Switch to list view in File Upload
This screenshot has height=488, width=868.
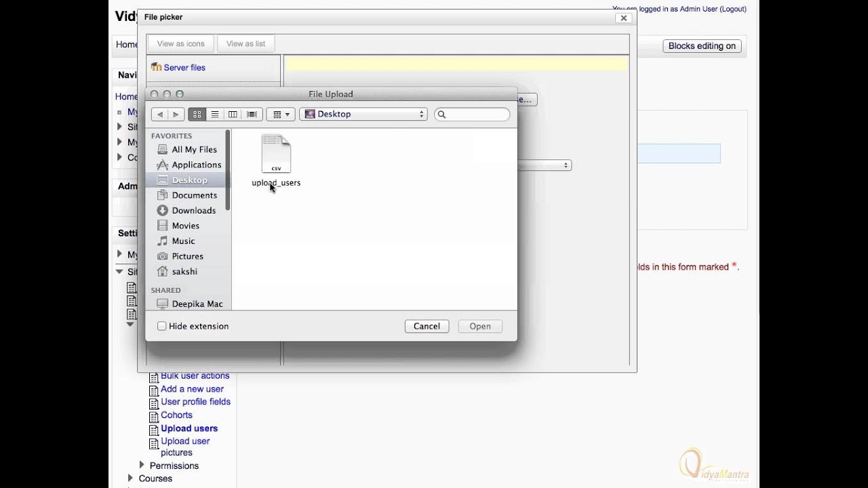click(x=215, y=115)
